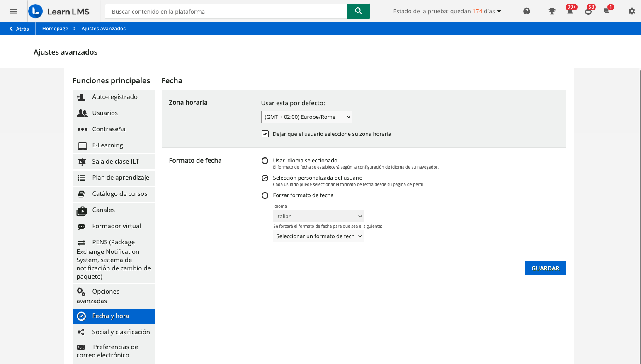This screenshot has width=641, height=364.
Task: Click the Sala de clase ILT presenter icon
Action: tap(82, 162)
